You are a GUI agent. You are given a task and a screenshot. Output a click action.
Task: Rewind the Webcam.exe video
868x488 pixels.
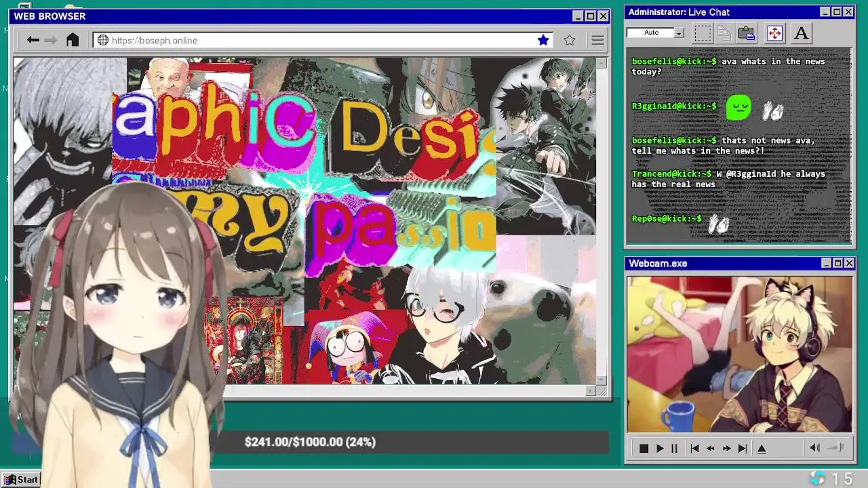tap(711, 448)
